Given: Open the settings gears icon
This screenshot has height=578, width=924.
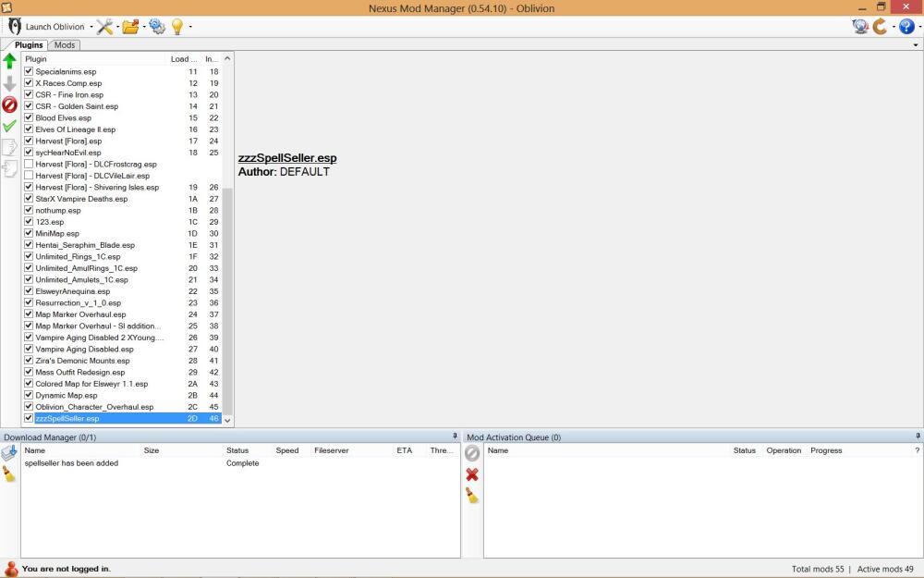Looking at the screenshot, I should [157, 27].
